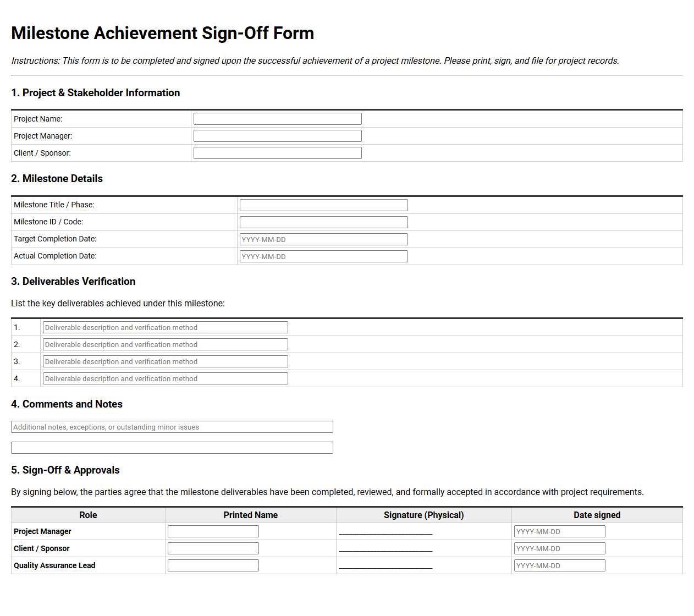Click the Project Manager input field in section 1
The height and width of the screenshot is (616, 694).
coord(278,136)
